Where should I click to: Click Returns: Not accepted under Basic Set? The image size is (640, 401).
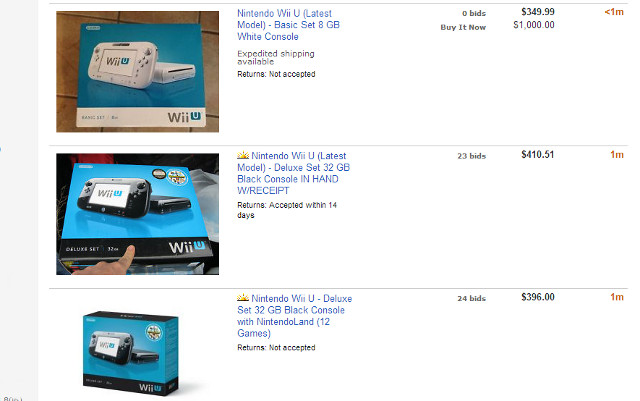(276, 74)
